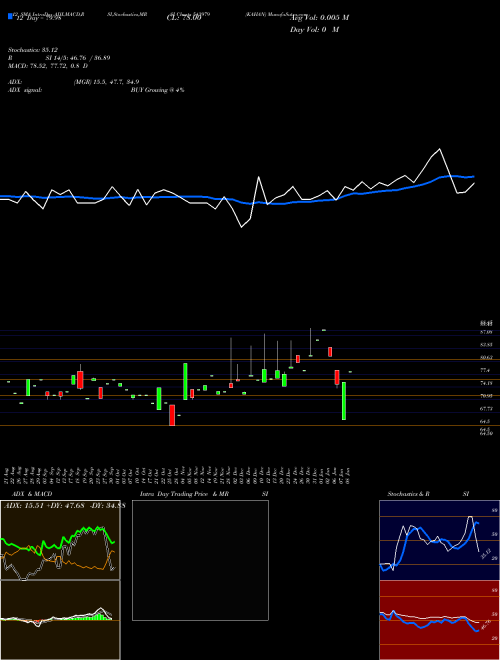This screenshot has height=660, width=500.
Task: Click the 'CL: 78.00' closing price label
Action: click(184, 18)
